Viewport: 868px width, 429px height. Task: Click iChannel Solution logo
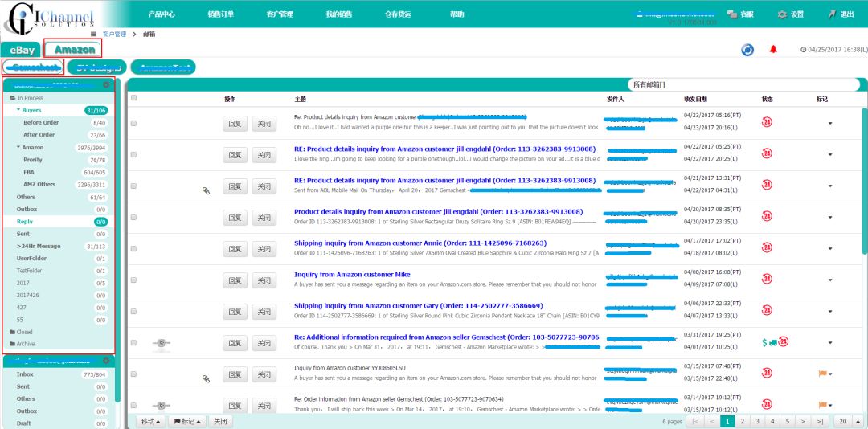[x=50, y=18]
